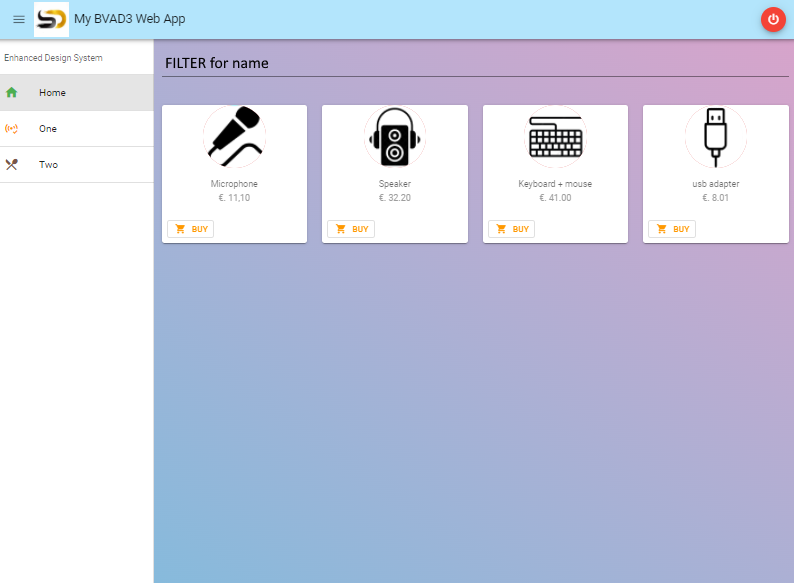Click the usb adapter product image
Image resolution: width=794 pixels, height=583 pixels.
pos(716,136)
